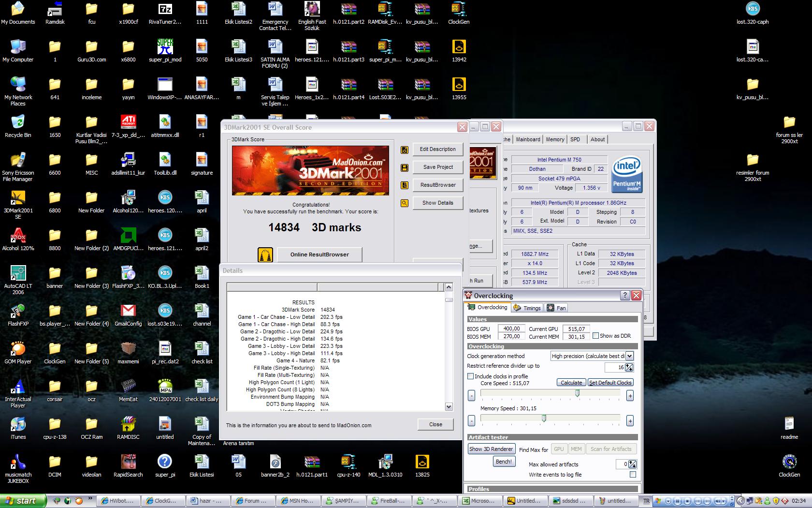The height and width of the screenshot is (508, 812).
Task: Click the Current GPU value field
Action: click(576, 329)
